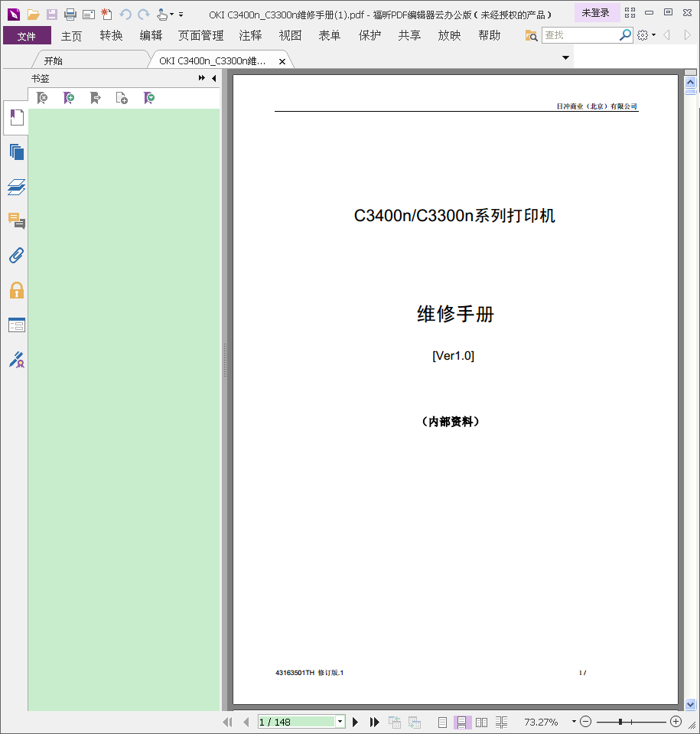Viewport: 700px width, 734px height.
Task: Open the document tab list dropdown
Action: click(x=565, y=57)
